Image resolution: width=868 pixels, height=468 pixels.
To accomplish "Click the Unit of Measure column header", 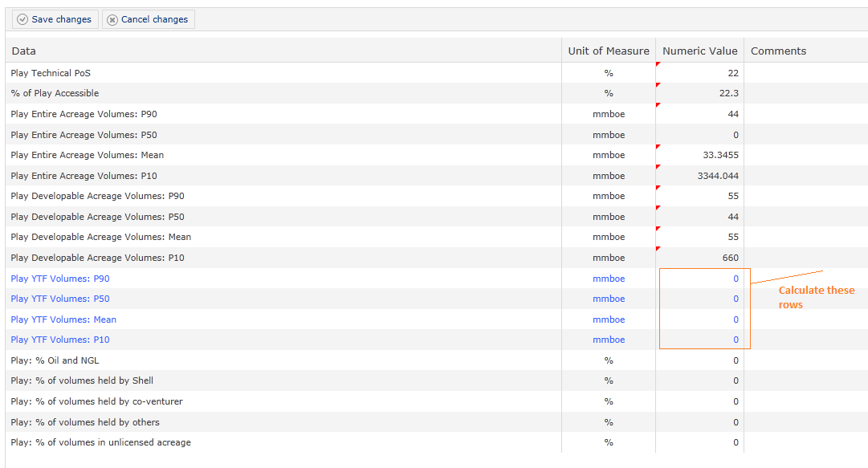I will click(x=608, y=51).
